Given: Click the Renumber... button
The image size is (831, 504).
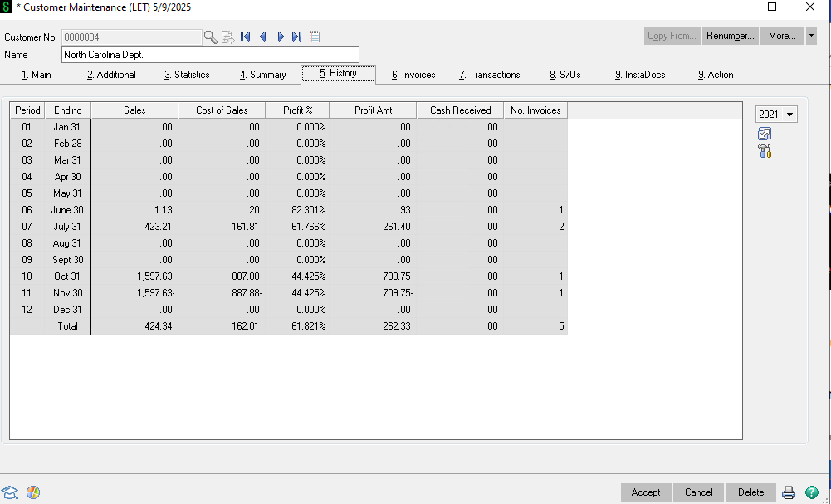Looking at the screenshot, I should tap(731, 36).
